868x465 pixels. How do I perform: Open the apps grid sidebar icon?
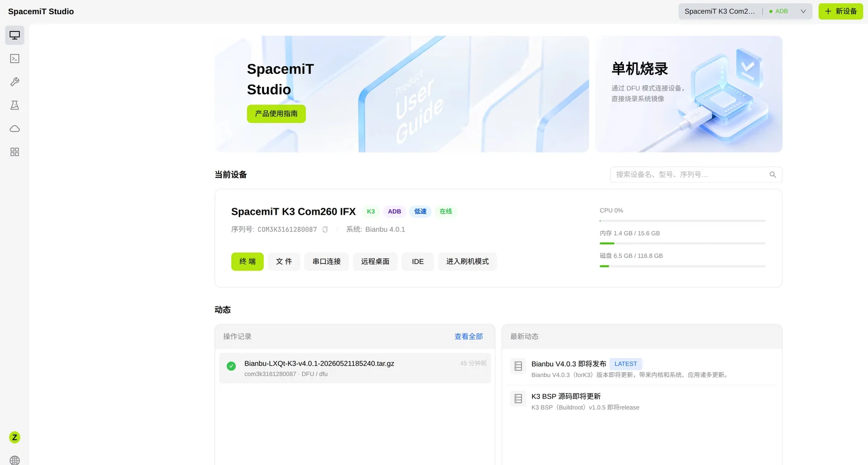click(x=15, y=152)
